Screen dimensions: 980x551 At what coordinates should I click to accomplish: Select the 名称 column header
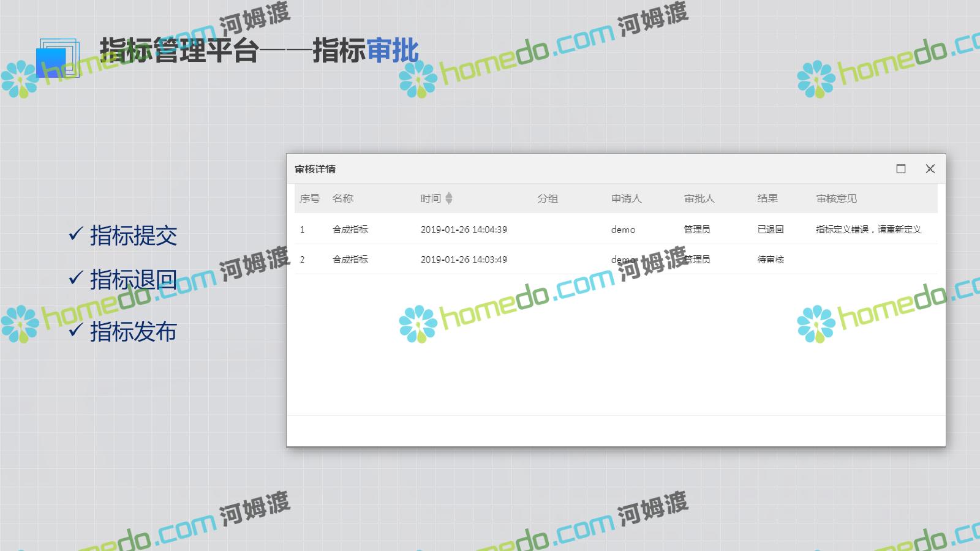click(x=342, y=198)
